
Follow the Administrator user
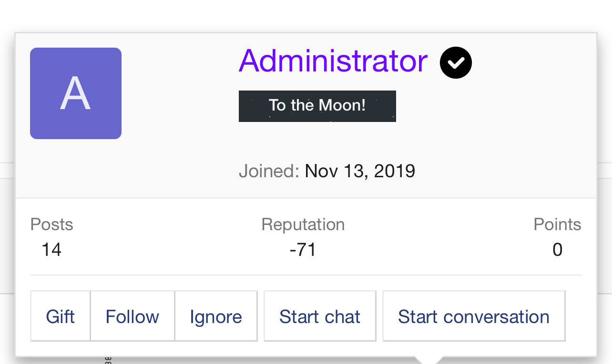coord(133,316)
